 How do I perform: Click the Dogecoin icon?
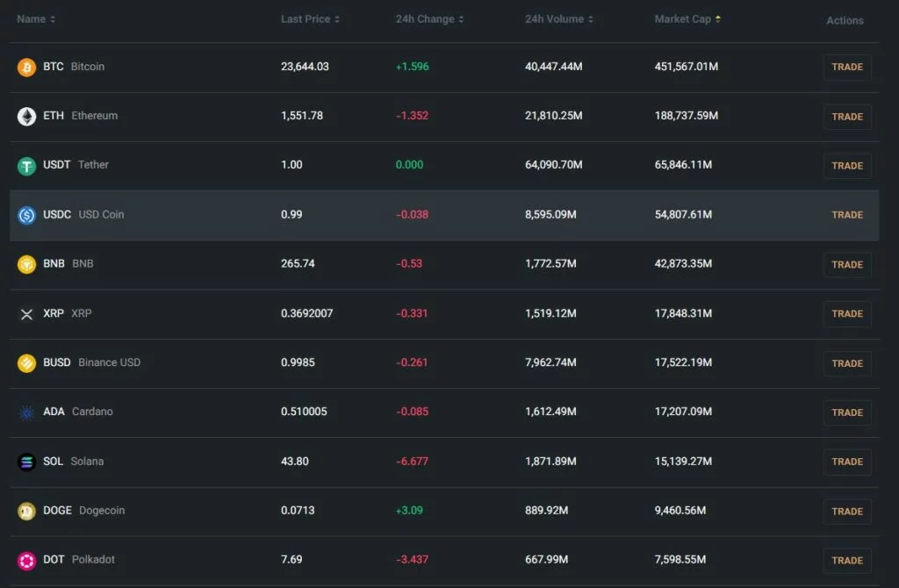click(x=26, y=511)
